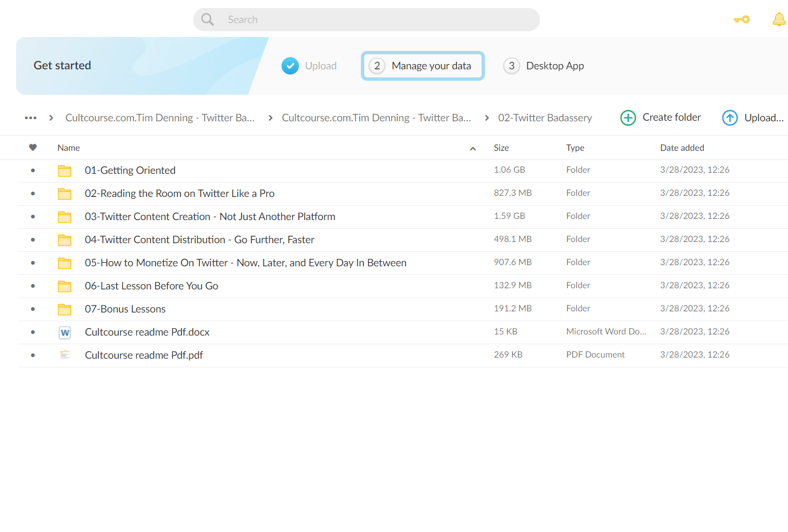Toggle favorite dot for 01-Getting Oriented
Image resolution: width=788 pixels, height=532 pixels.
pyautogui.click(x=33, y=170)
